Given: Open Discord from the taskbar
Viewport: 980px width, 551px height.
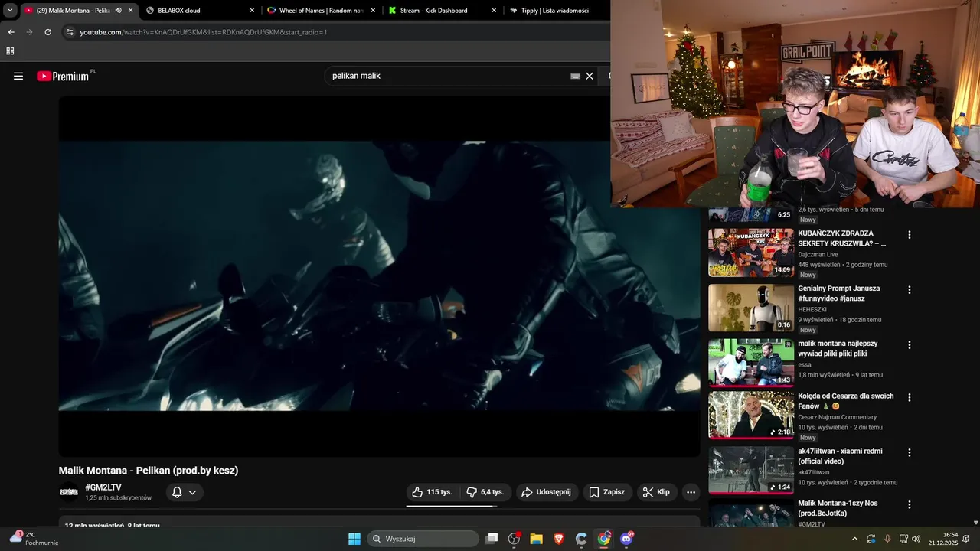Looking at the screenshot, I should (x=626, y=539).
